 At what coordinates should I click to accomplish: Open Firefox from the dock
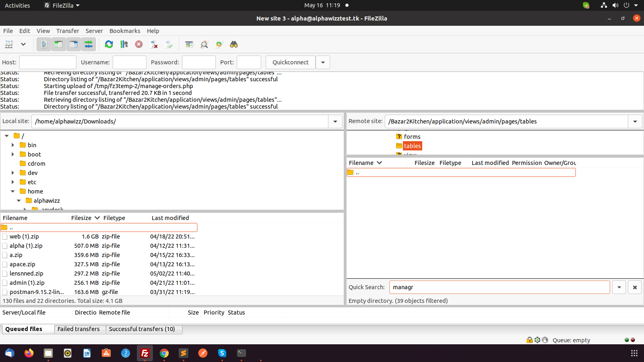(x=29, y=353)
